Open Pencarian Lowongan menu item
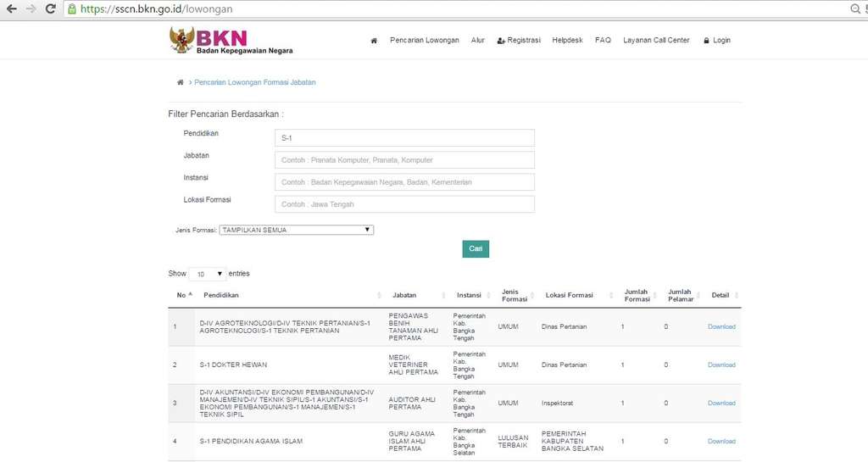 tap(424, 41)
